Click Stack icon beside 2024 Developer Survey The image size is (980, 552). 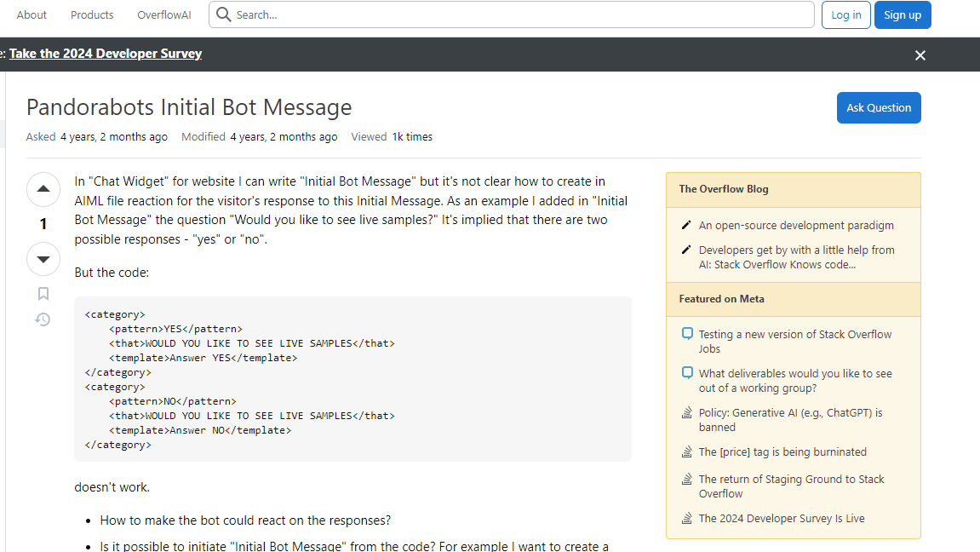pyautogui.click(x=687, y=519)
